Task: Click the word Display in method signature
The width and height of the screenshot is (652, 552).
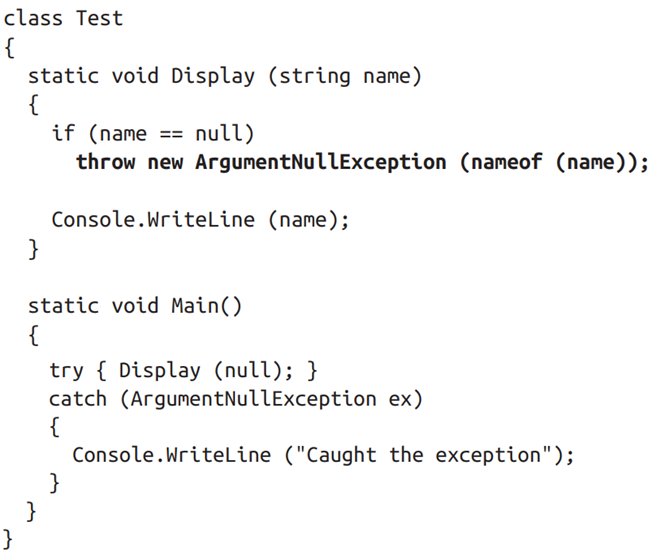Action: (212, 76)
